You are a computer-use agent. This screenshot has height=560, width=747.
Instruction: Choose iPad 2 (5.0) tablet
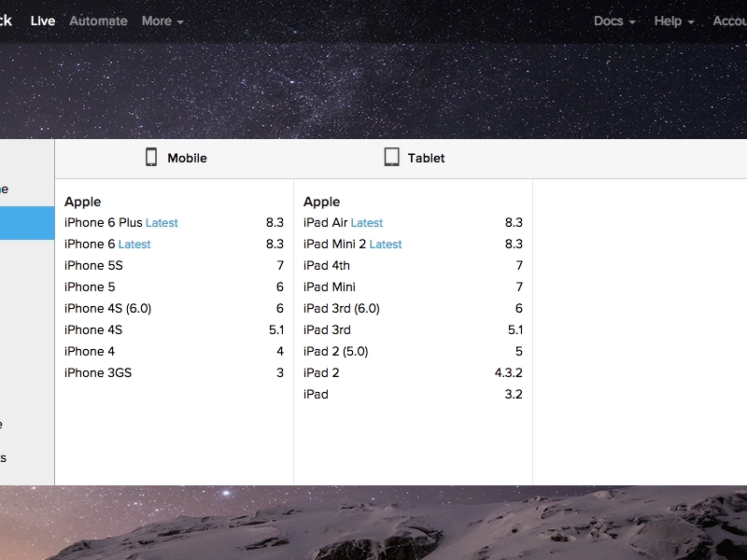[336, 352]
